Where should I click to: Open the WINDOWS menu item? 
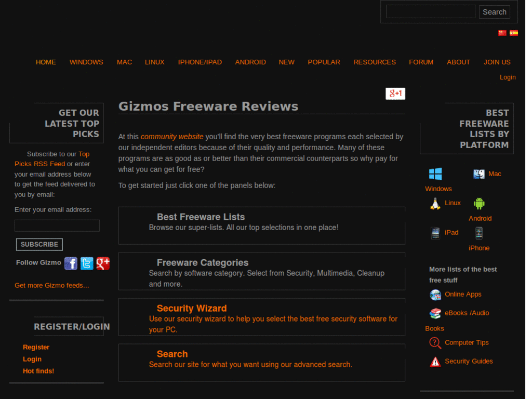86,62
